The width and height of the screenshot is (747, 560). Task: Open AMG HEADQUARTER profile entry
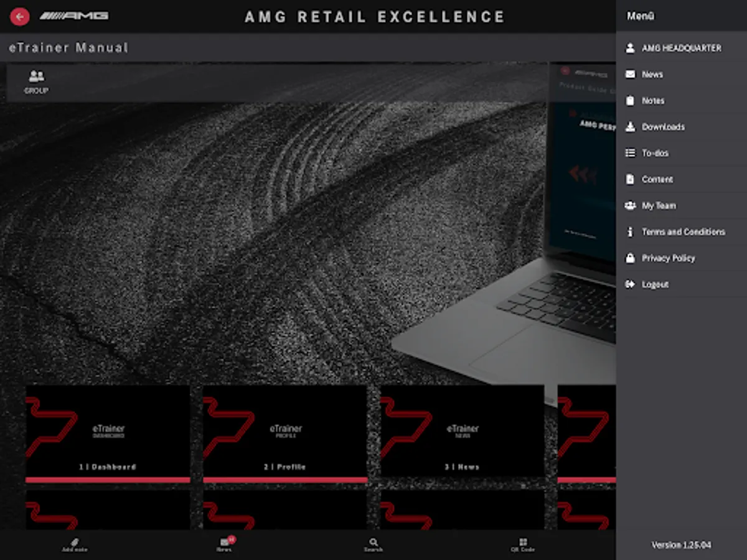pyautogui.click(x=682, y=48)
